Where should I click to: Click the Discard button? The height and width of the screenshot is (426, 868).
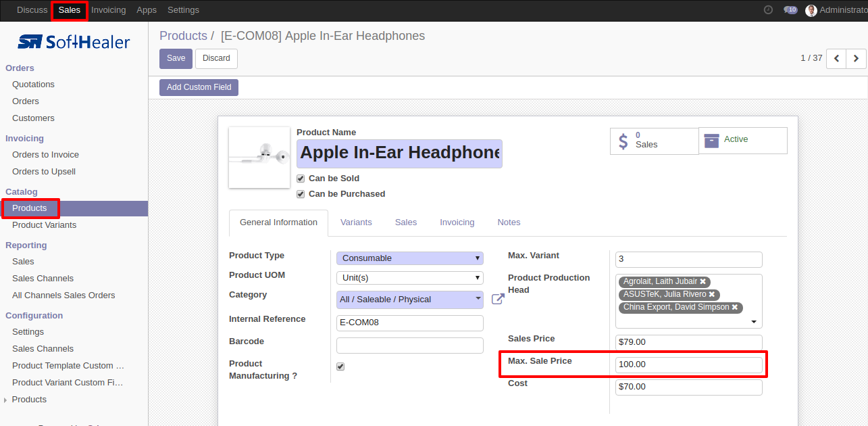[216, 59]
